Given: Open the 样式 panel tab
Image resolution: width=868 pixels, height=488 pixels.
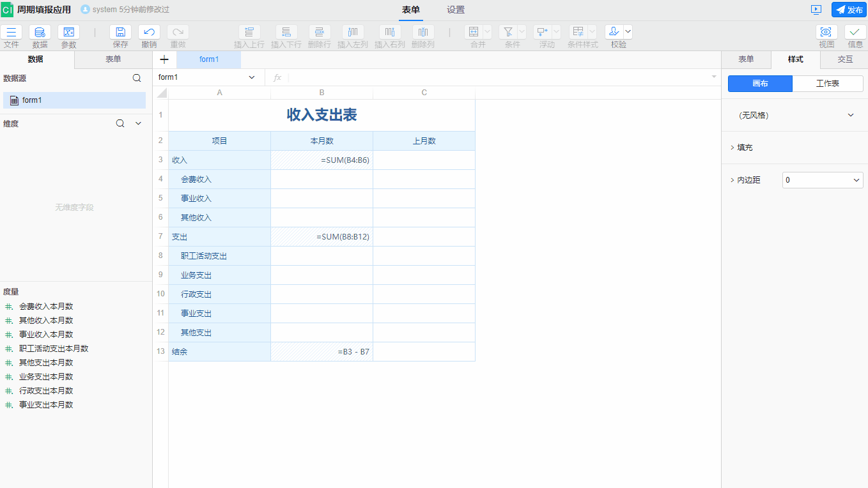Looking at the screenshot, I should pyautogui.click(x=795, y=59).
